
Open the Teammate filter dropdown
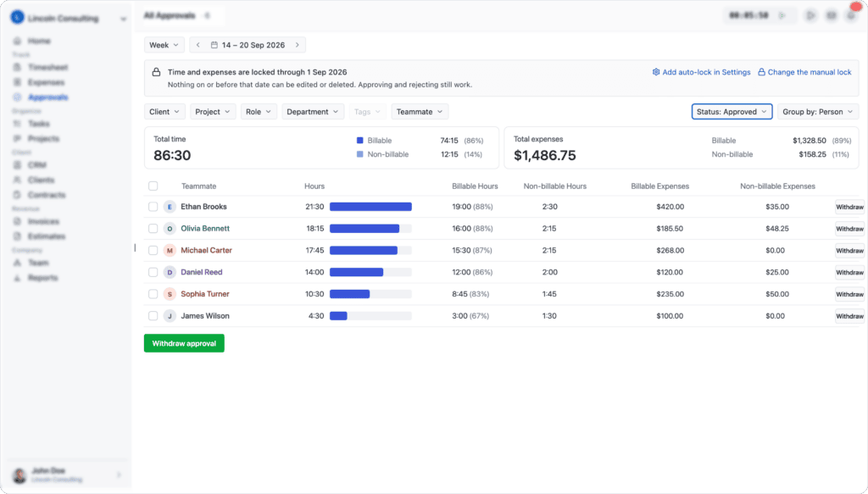click(420, 112)
